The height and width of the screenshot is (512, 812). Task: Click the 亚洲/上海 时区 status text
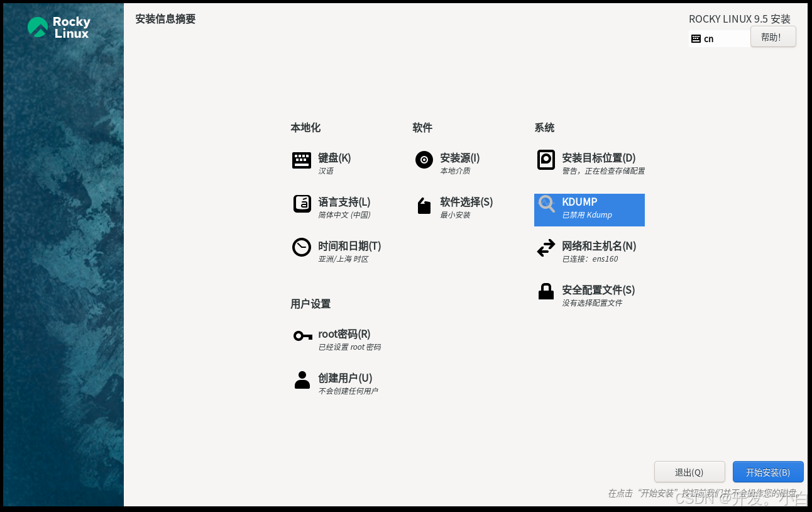click(x=343, y=259)
